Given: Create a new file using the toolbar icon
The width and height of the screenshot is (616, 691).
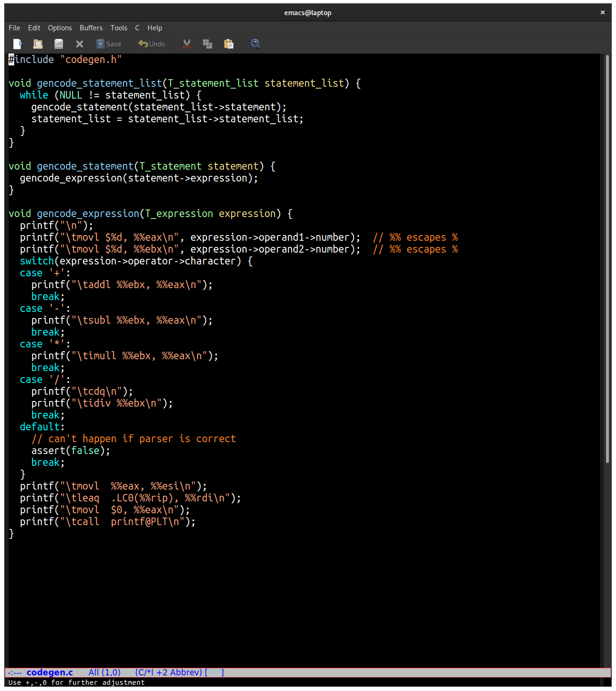Looking at the screenshot, I should (17, 44).
